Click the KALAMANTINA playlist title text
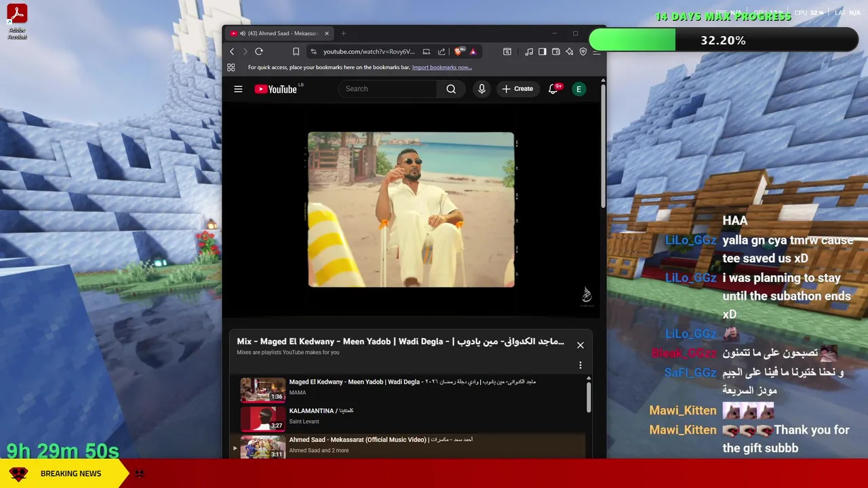The width and height of the screenshot is (868, 488). [x=321, y=411]
